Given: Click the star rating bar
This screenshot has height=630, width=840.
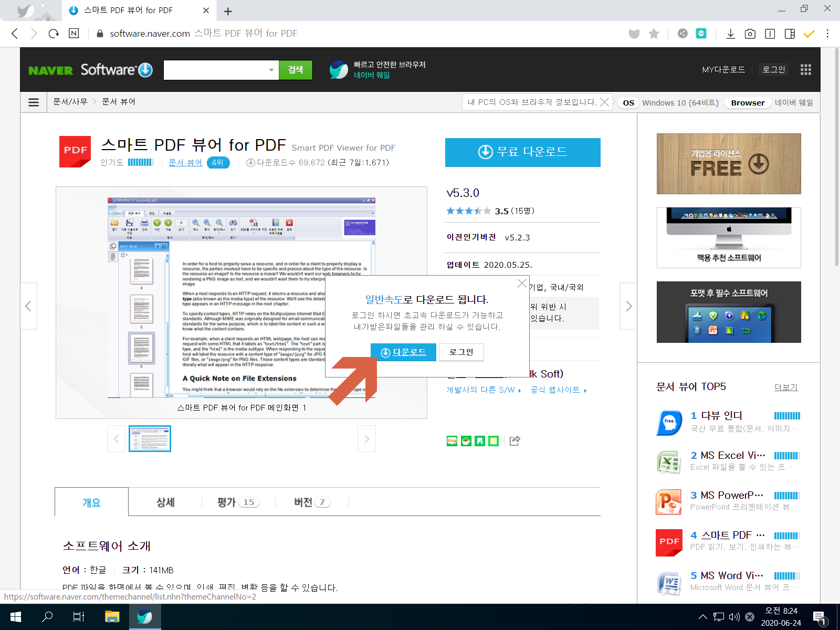Looking at the screenshot, I should [x=468, y=211].
